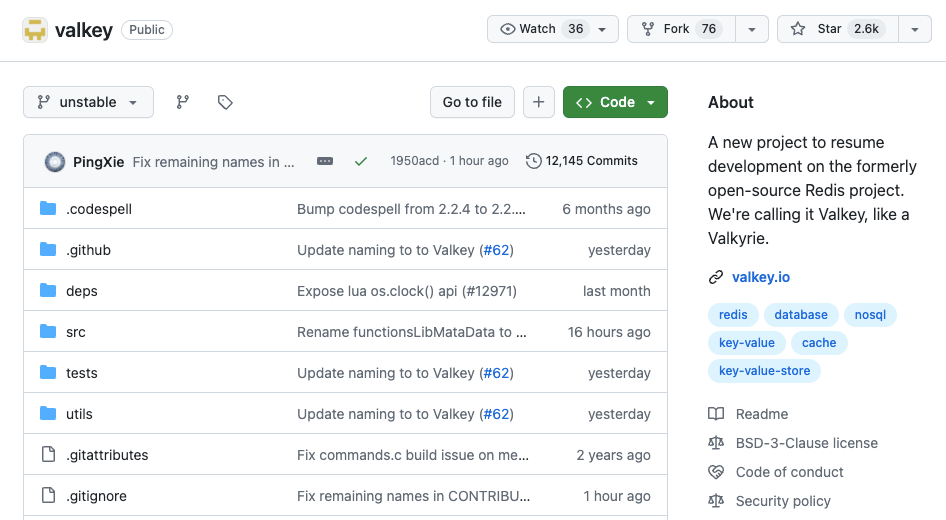Screen dimensions: 946x520
Task: Expand the unstable branch selector
Action: 88,102
